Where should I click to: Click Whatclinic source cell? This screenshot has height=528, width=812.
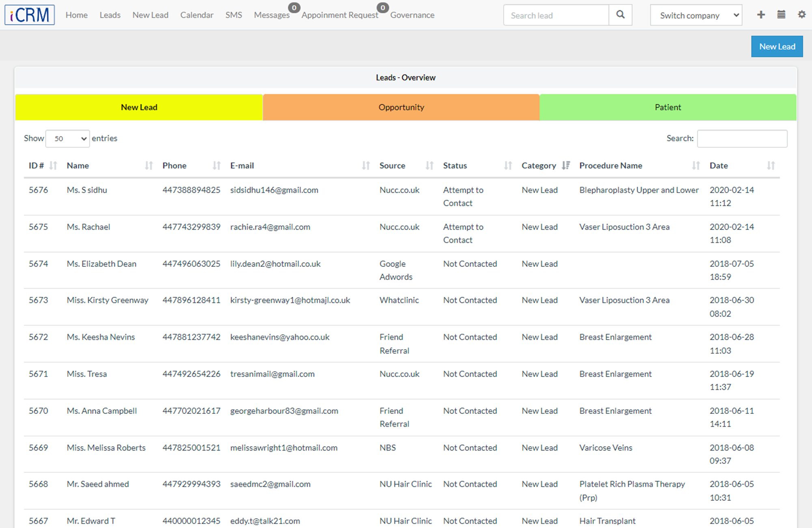point(399,300)
